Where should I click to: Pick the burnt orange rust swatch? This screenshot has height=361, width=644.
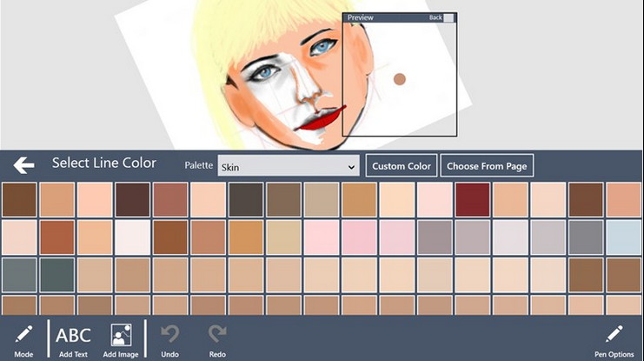click(57, 237)
